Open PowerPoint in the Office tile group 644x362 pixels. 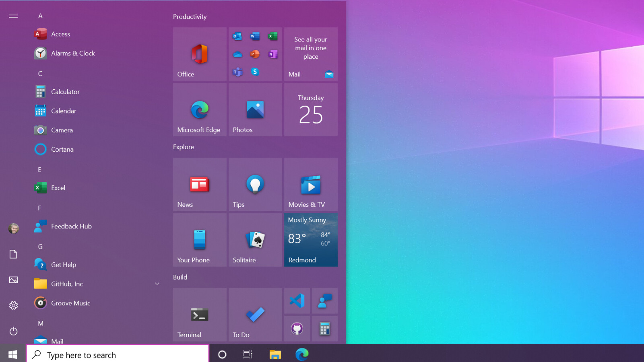click(x=255, y=54)
